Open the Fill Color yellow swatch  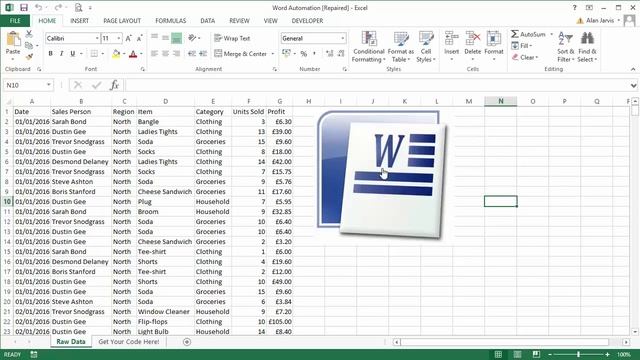116,53
